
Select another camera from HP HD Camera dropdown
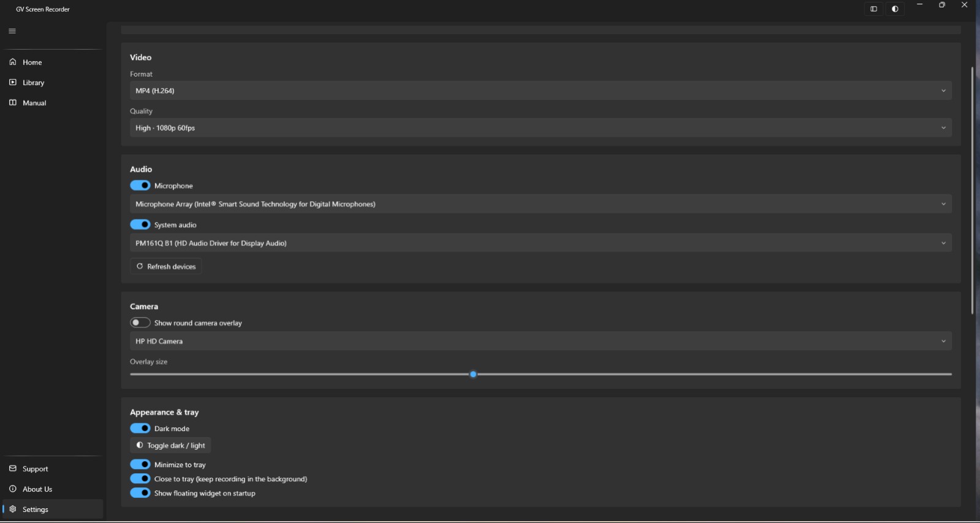[541, 341]
